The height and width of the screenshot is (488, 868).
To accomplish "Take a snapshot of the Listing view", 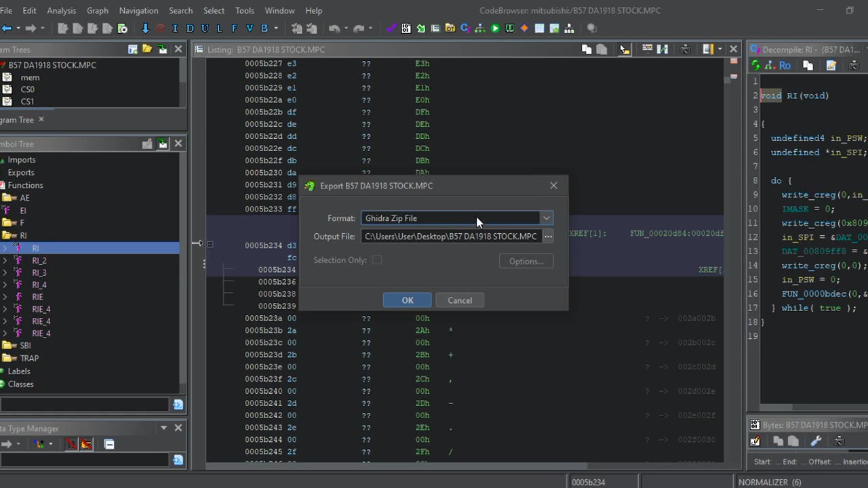I will point(686,49).
